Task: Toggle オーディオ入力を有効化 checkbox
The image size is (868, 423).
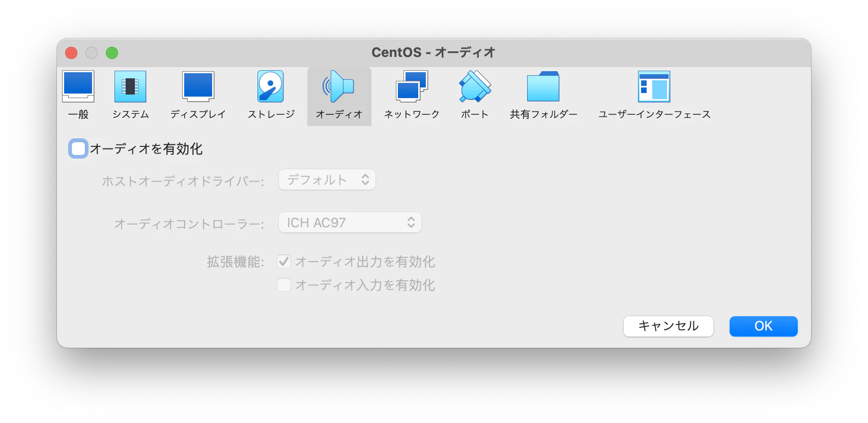Action: point(284,285)
